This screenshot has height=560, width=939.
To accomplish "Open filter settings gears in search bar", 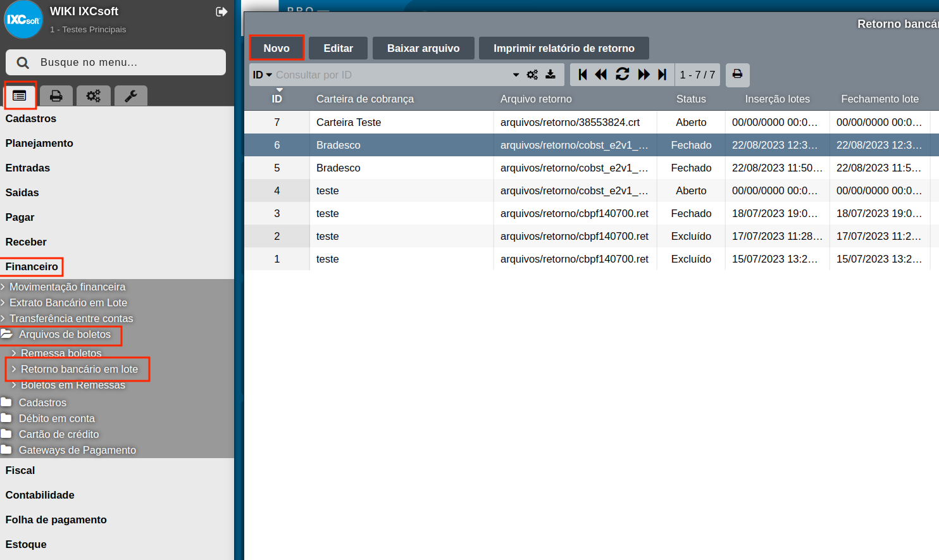I will tap(532, 75).
